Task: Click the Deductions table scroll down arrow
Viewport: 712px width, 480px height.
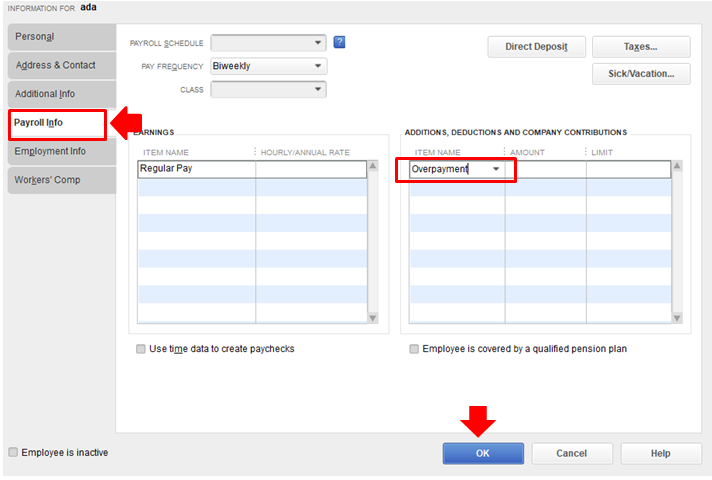Action: pos(677,318)
